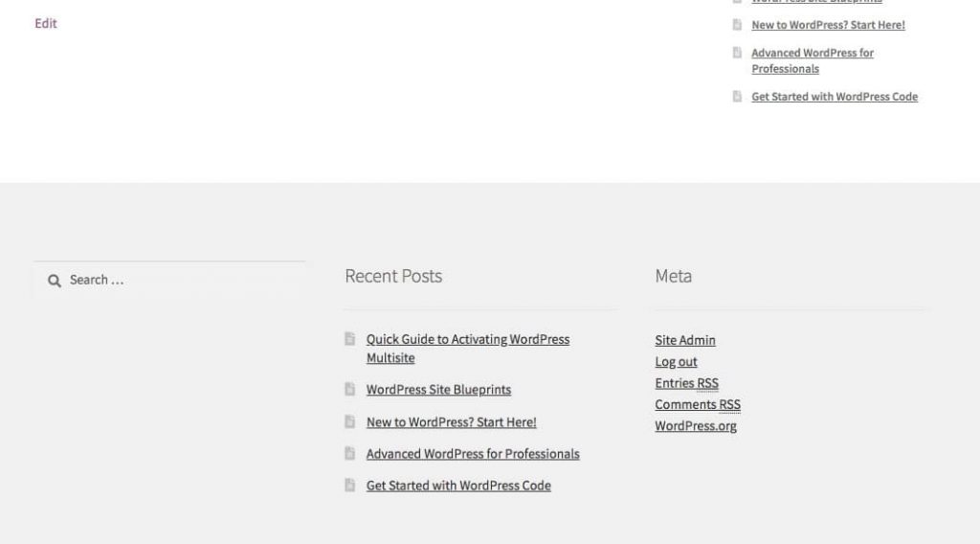Click the document icon beside footer Get Started with WordPress Code
Screen dimensions: 980x544
pyautogui.click(x=350, y=486)
